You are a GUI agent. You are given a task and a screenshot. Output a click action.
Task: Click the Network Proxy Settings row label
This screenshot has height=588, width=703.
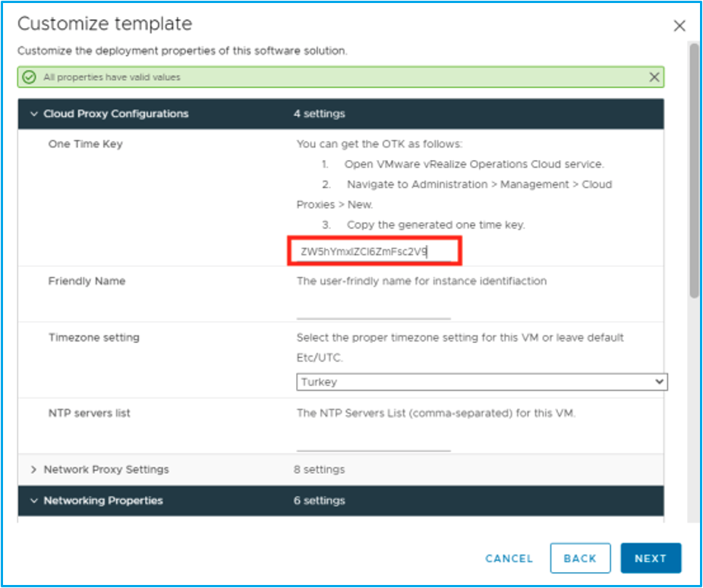[106, 470]
